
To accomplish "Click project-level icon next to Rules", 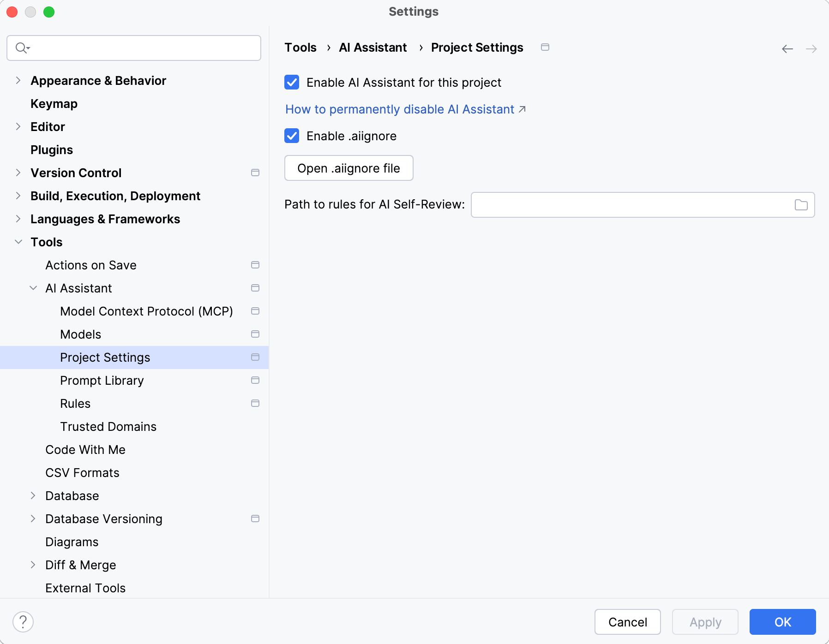I will [255, 403].
